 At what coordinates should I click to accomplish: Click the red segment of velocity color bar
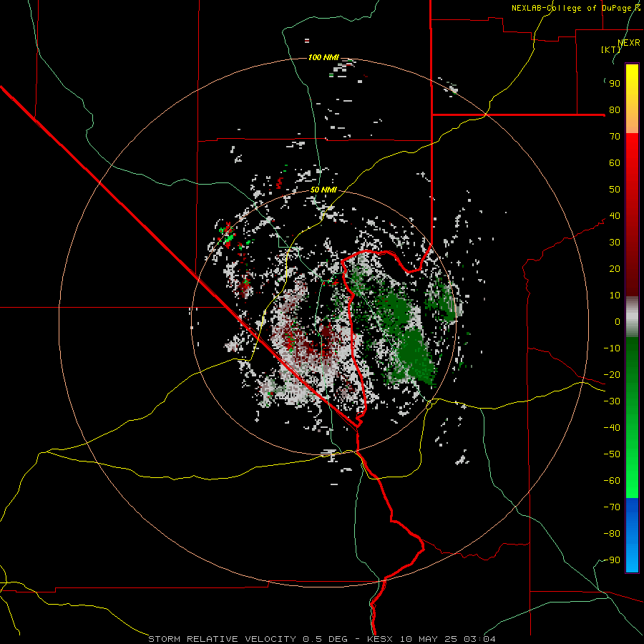pyautogui.click(x=632, y=215)
